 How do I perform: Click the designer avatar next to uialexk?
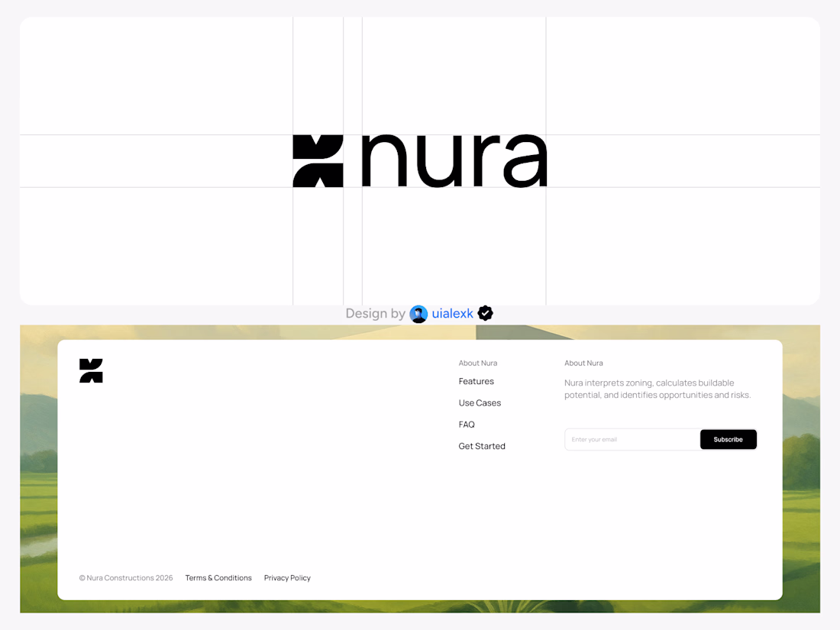point(418,314)
